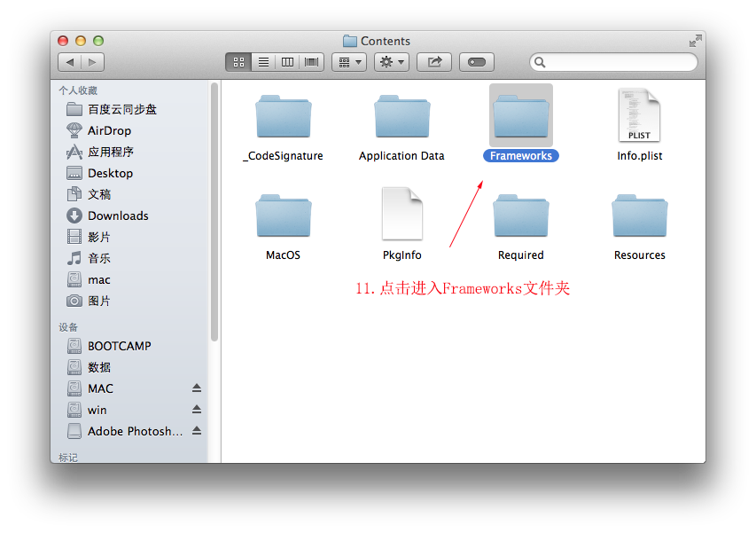
Task: Close the window with the red button
Action: (63, 41)
